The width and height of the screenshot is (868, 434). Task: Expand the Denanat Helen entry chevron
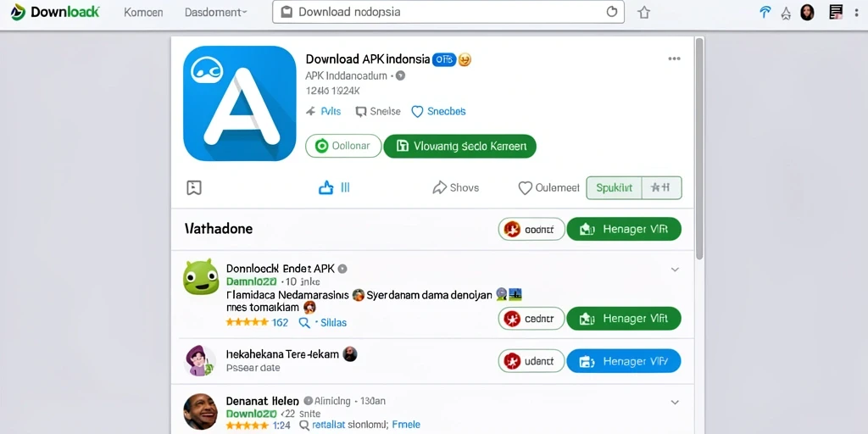[675, 403]
